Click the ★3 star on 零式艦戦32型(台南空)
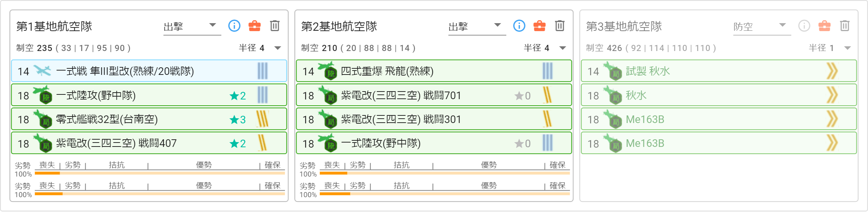The height and width of the screenshot is (212, 868). click(x=238, y=119)
